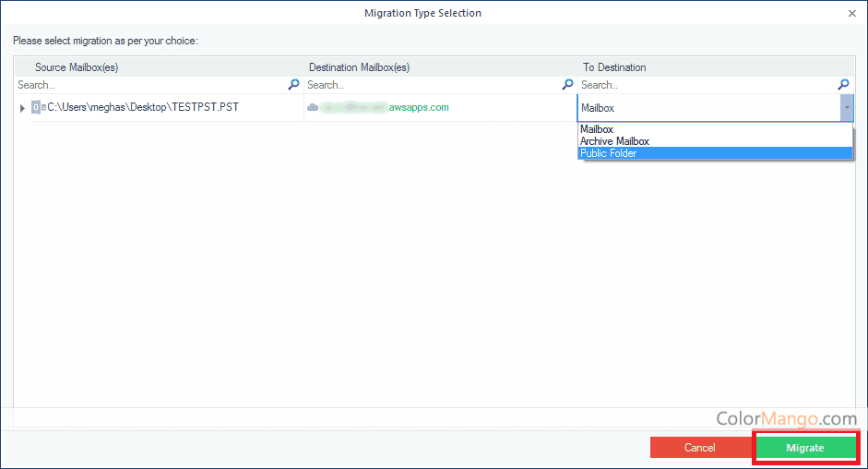Click the Mailbox combo box field

tap(707, 108)
